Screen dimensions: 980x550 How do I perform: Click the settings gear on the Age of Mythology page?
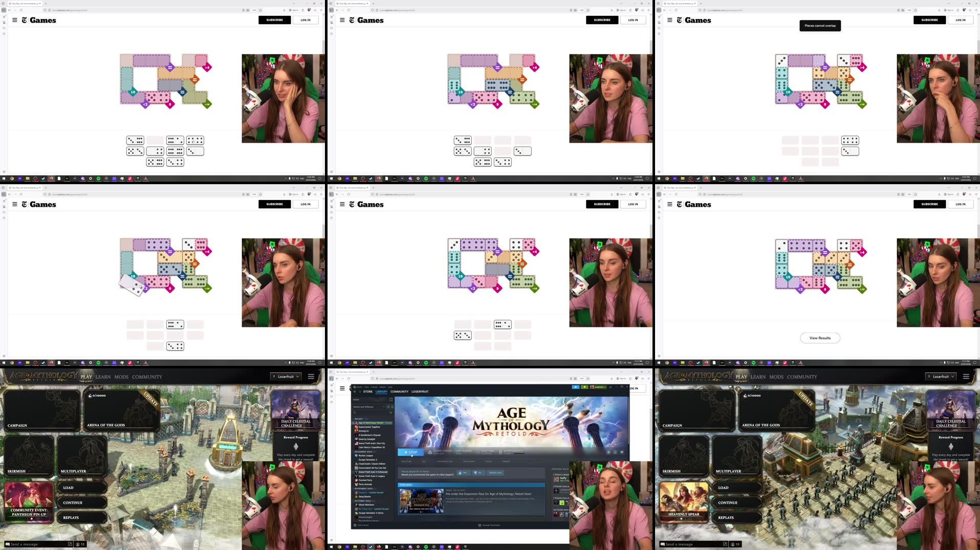(609, 452)
